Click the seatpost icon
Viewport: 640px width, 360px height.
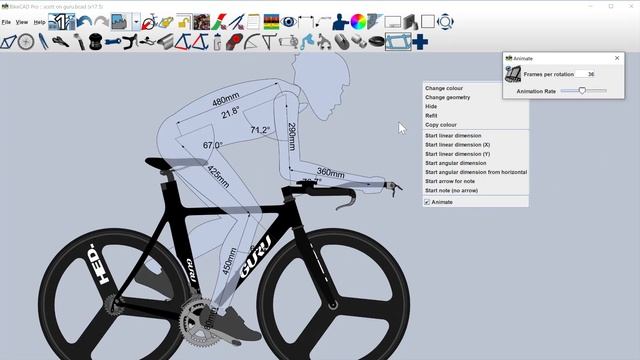click(79, 42)
